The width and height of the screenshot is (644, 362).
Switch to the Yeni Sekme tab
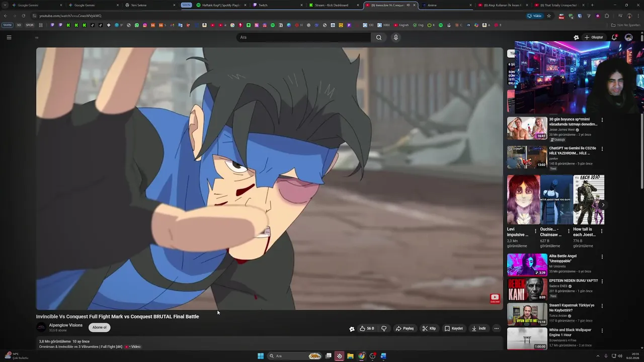[151, 5]
